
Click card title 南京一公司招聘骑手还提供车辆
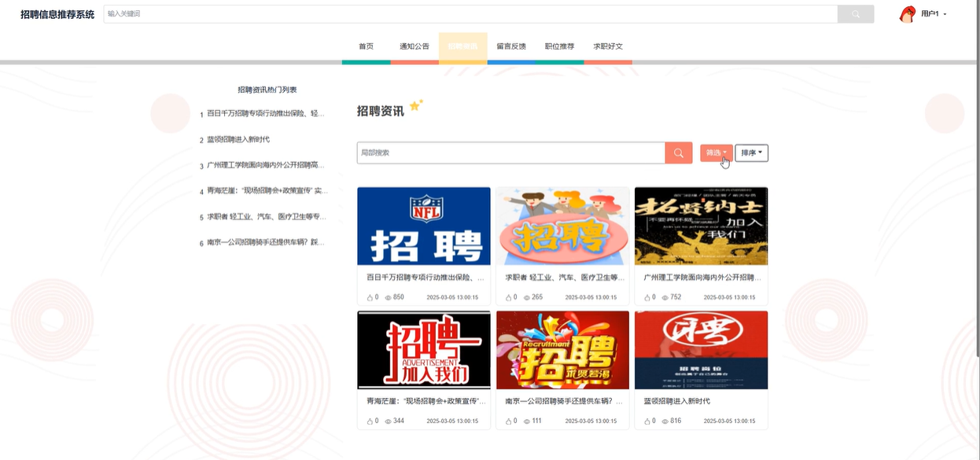pos(564,401)
